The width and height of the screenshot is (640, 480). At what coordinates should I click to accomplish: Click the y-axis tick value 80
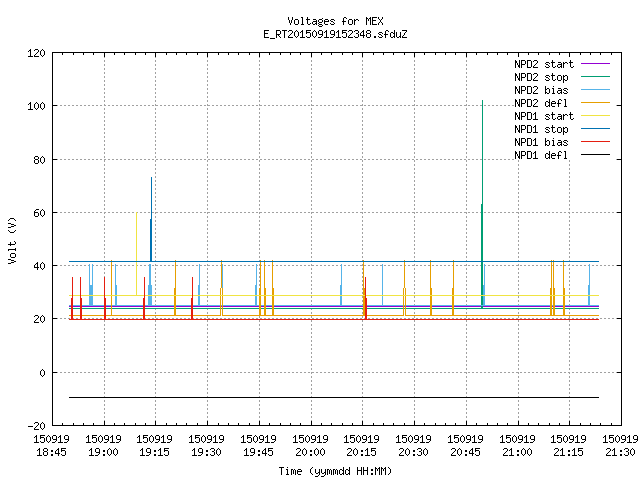pyautogui.click(x=40, y=160)
